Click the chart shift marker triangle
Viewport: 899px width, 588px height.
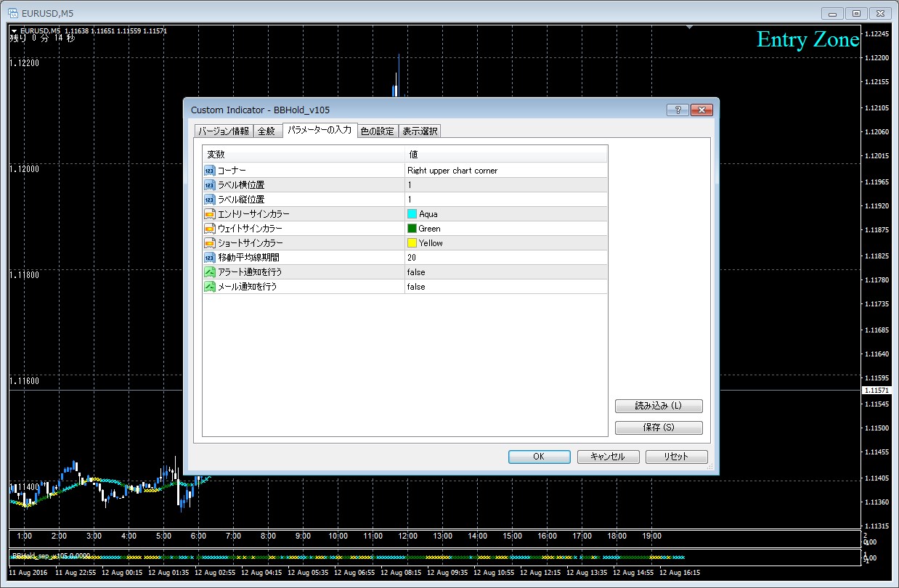click(689, 28)
